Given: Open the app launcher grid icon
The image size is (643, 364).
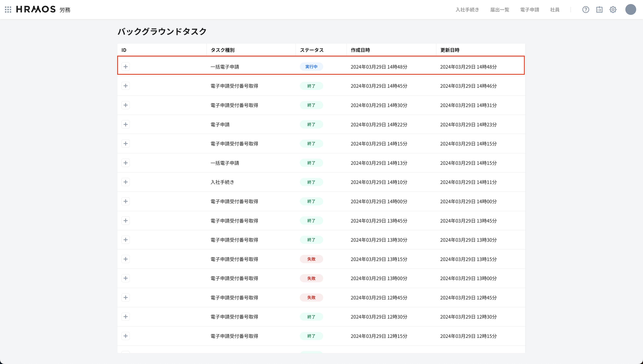Looking at the screenshot, I should pos(8,10).
